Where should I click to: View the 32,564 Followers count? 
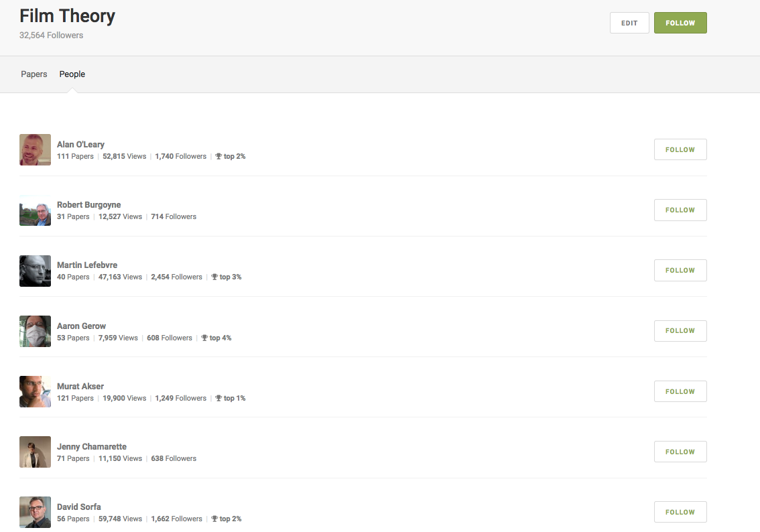pos(51,35)
